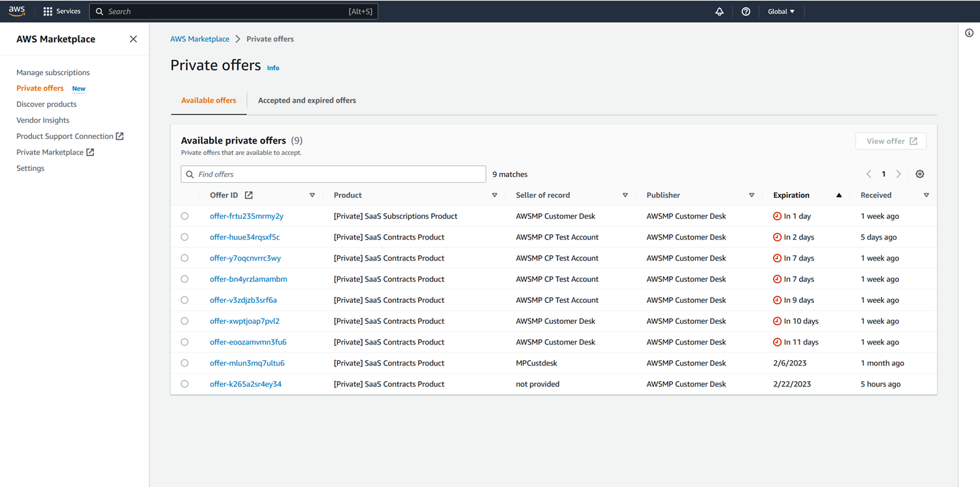Click the New badge beside Private offers

point(78,89)
